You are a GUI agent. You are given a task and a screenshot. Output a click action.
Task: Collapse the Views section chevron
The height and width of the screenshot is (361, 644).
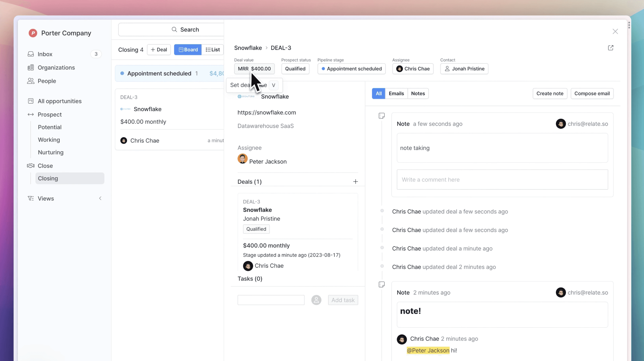[100, 198]
